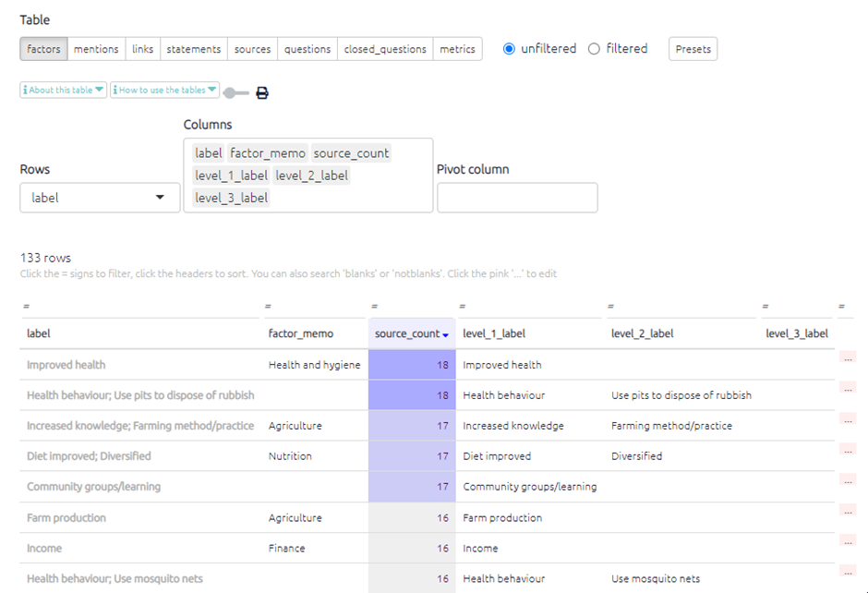Toggle the switch next to the printer icon
This screenshot has height=593, width=868.
236,92
